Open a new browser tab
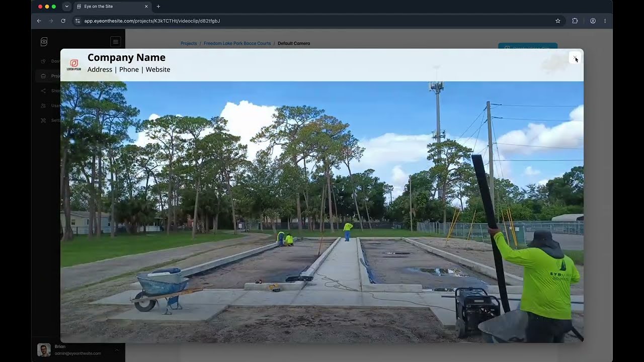The height and width of the screenshot is (362, 644). click(x=158, y=7)
